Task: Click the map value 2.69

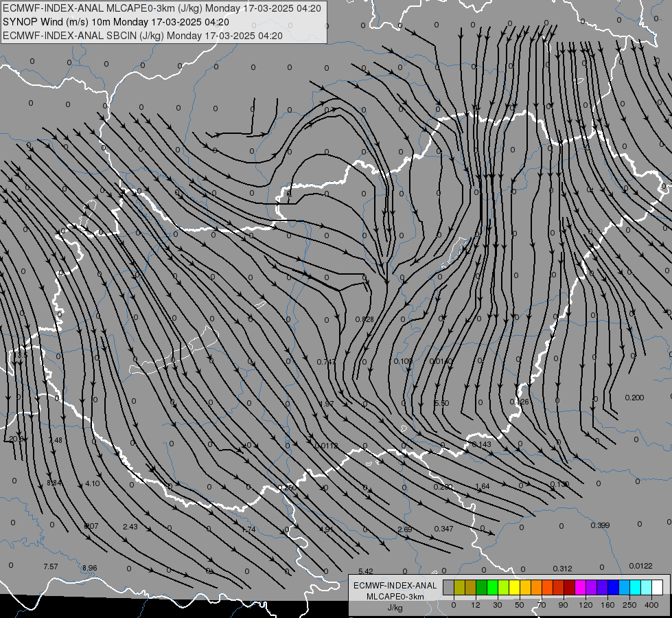Action: coord(405,529)
